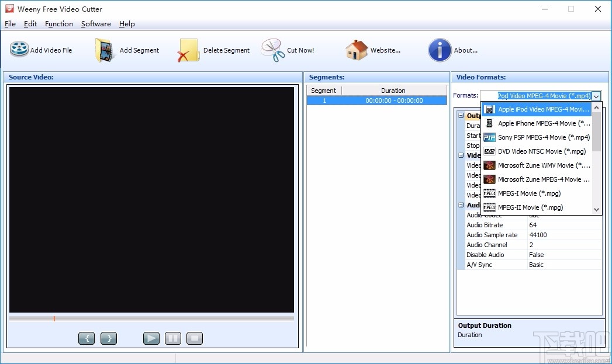Click the Add Video File film reel icon
This screenshot has width=612, height=364.
click(x=19, y=50)
